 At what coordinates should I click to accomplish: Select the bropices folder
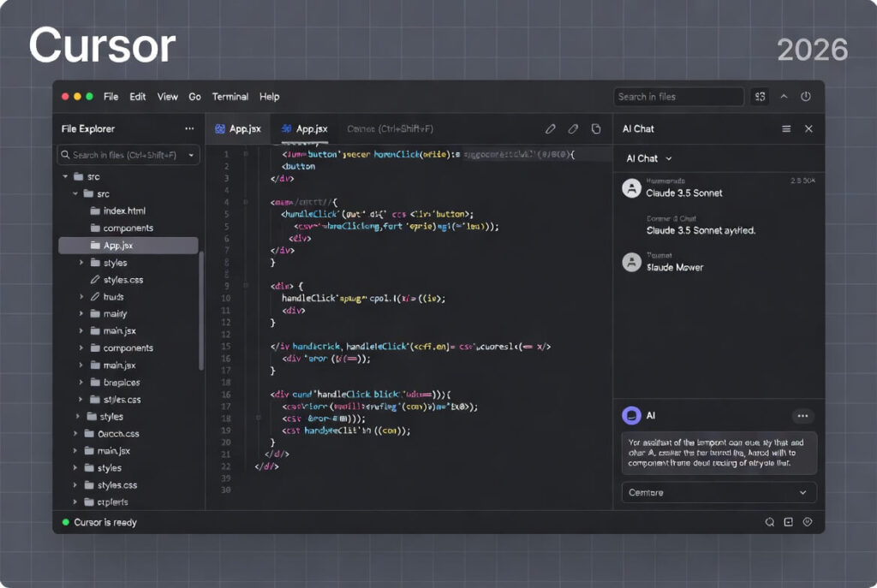click(x=122, y=383)
